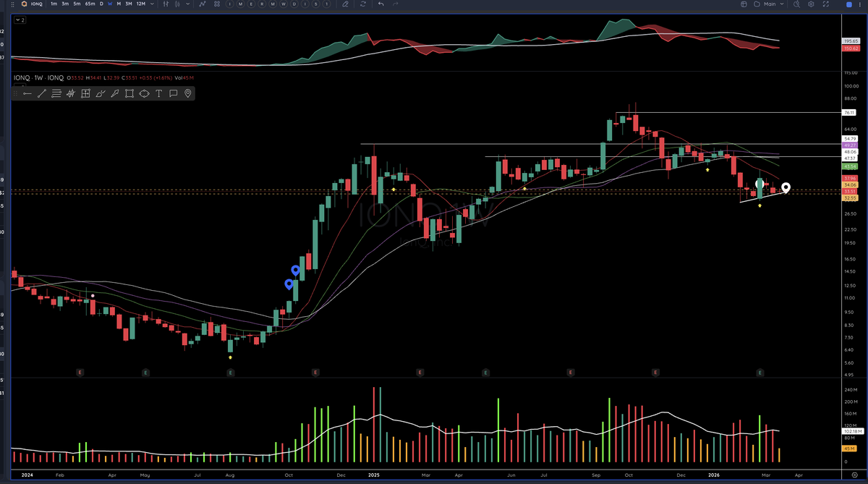The image size is (868, 484).
Task: Select the pitchfork drawing tool
Action: point(71,93)
